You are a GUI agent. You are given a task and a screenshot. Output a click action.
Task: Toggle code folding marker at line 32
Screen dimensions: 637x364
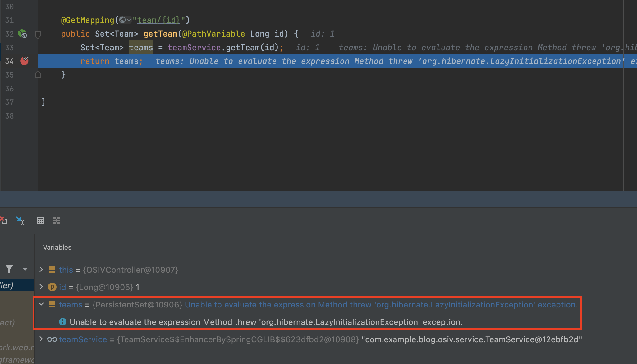click(38, 34)
